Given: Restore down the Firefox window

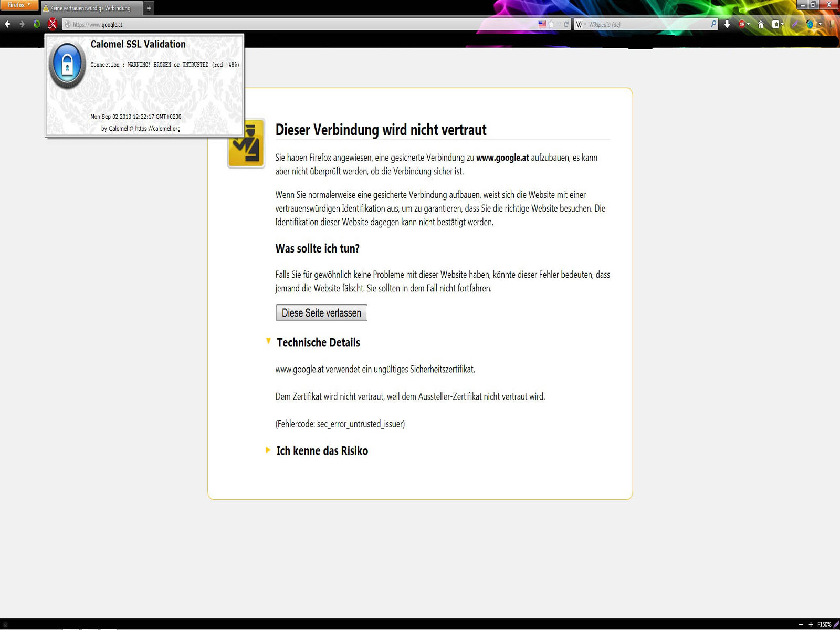Looking at the screenshot, I should click(813, 5).
